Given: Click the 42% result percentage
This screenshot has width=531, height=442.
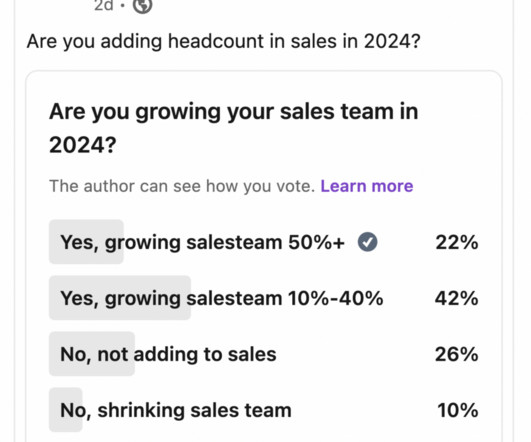Looking at the screenshot, I should (x=456, y=298).
